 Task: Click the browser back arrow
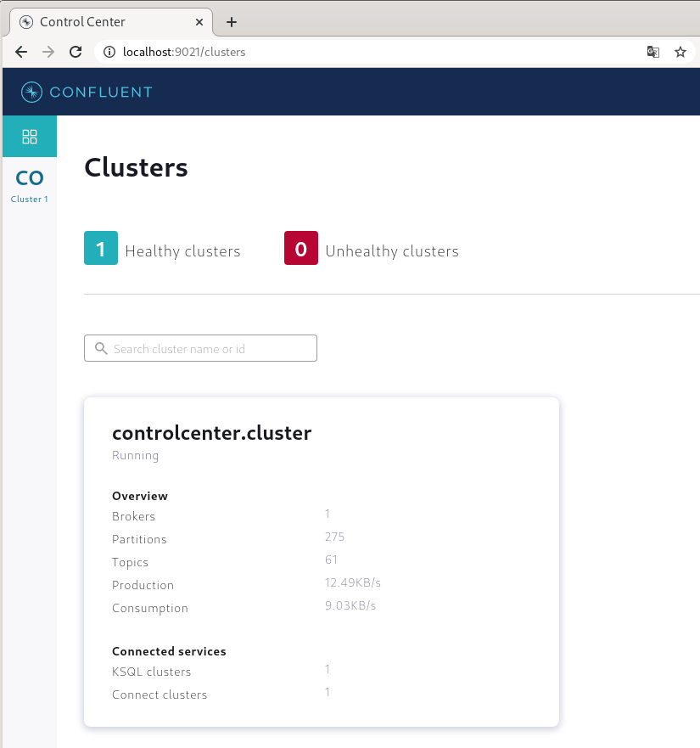point(20,52)
